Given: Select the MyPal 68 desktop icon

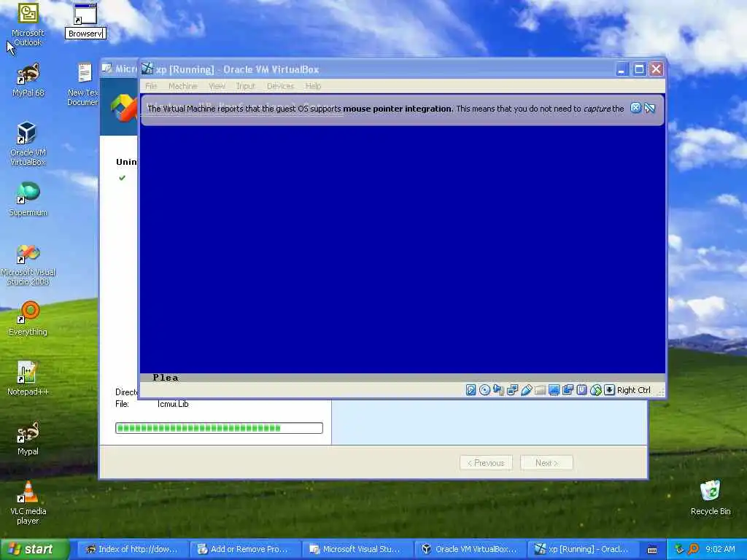Looking at the screenshot, I should click(28, 80).
